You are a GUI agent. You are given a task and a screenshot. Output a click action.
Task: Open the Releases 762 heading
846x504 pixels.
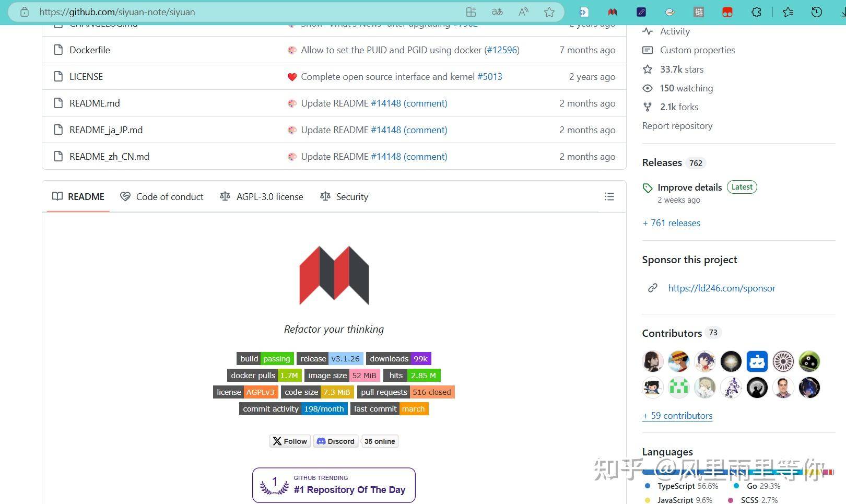[x=674, y=162]
